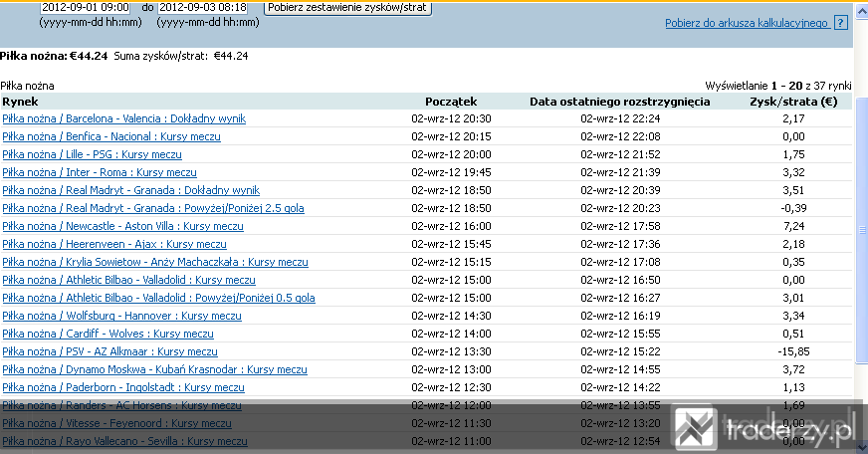Open Inter - Roma Kursy meczu market
868x454 pixels.
100,172
